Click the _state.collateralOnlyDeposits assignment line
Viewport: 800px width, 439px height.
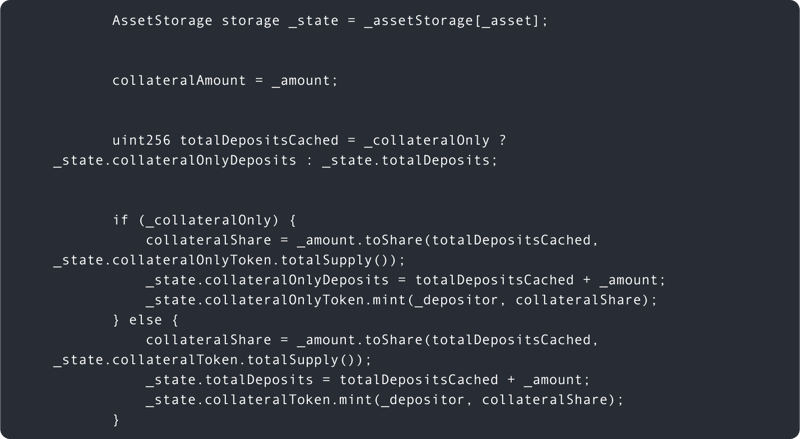point(404,280)
